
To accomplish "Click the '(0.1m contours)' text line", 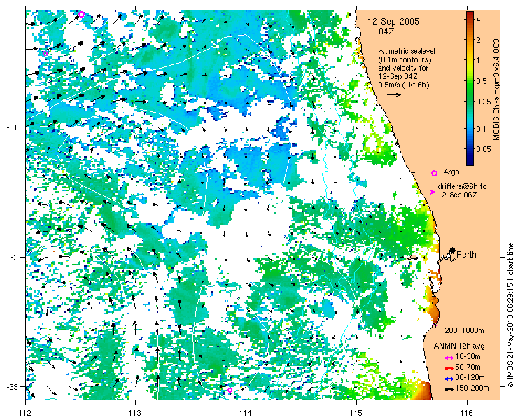I will [x=405, y=60].
